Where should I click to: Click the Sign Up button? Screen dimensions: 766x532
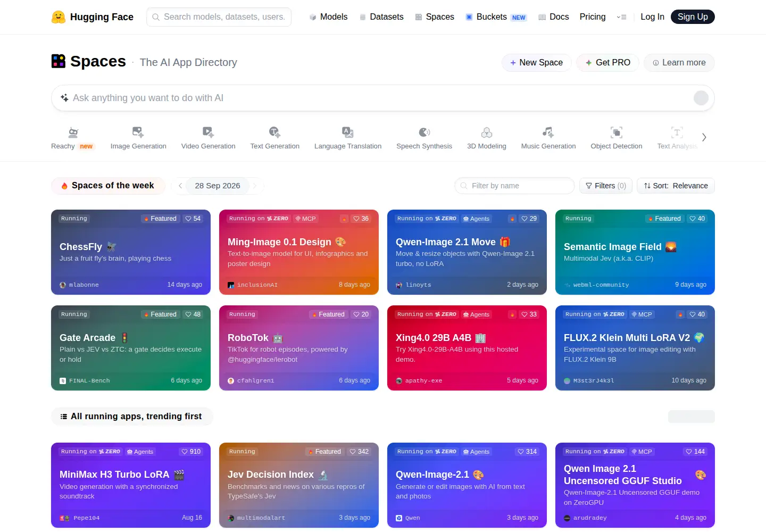point(693,17)
